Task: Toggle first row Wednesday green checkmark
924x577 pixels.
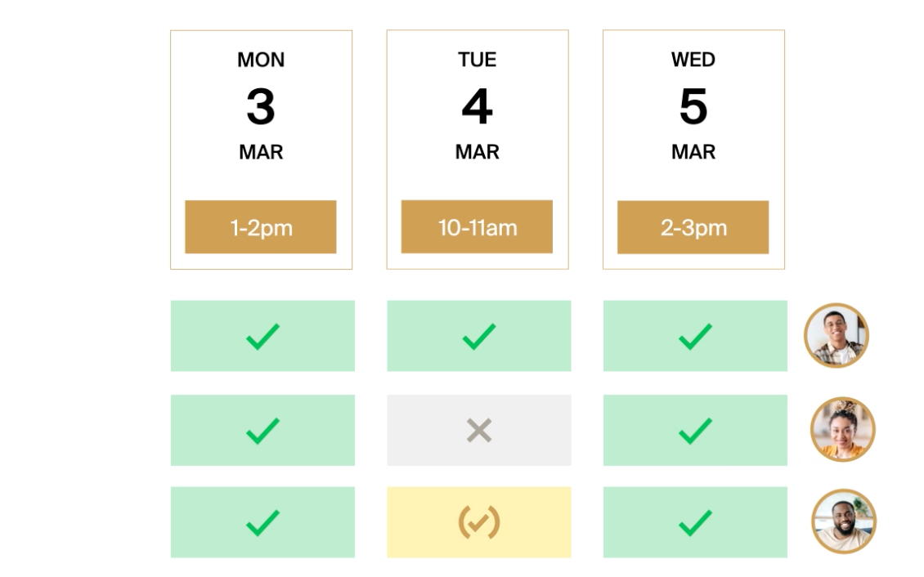Action: point(695,337)
